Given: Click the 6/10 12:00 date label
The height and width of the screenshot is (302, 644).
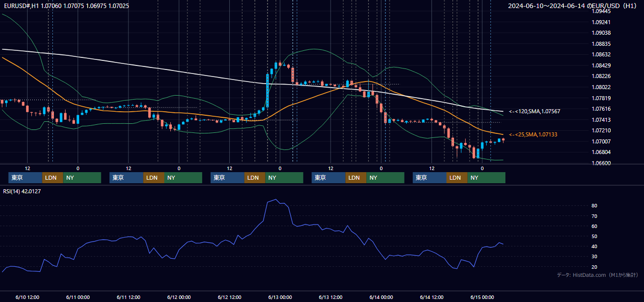Looking at the screenshot, I should pyautogui.click(x=27, y=297).
